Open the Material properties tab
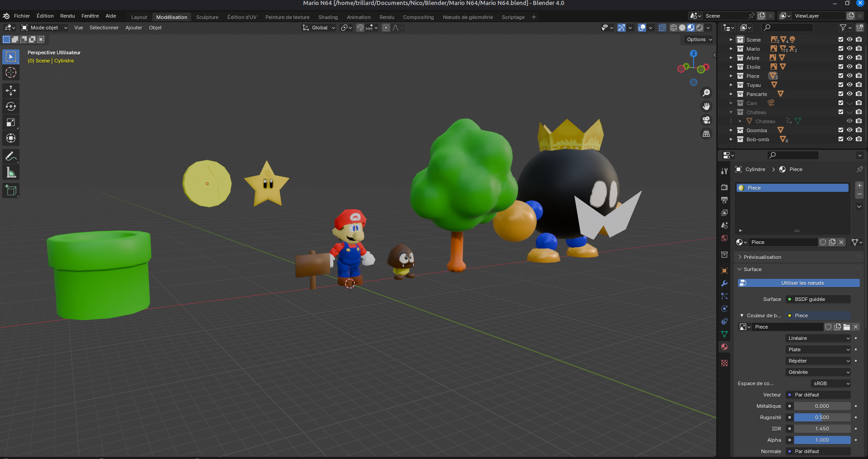 [724, 347]
